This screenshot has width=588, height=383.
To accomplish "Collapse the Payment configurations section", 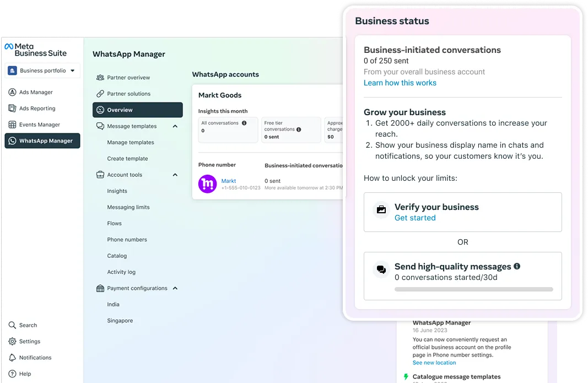I will [x=175, y=288].
